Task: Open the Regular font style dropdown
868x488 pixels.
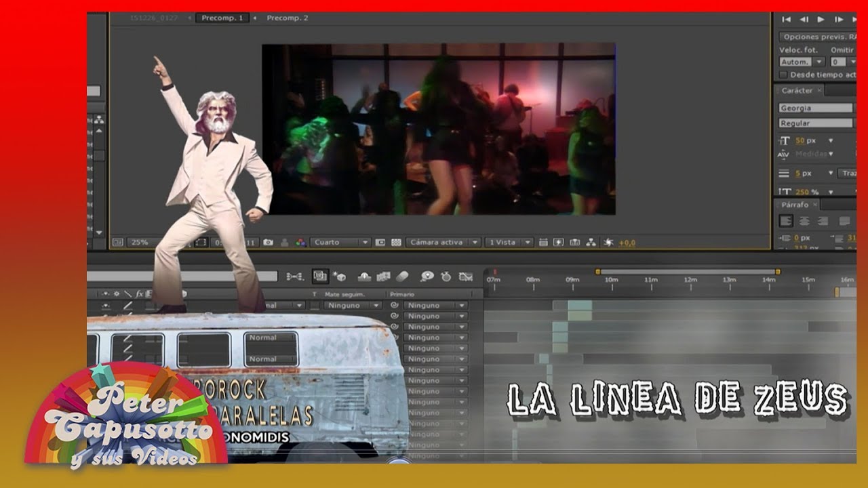Action: coord(816,123)
